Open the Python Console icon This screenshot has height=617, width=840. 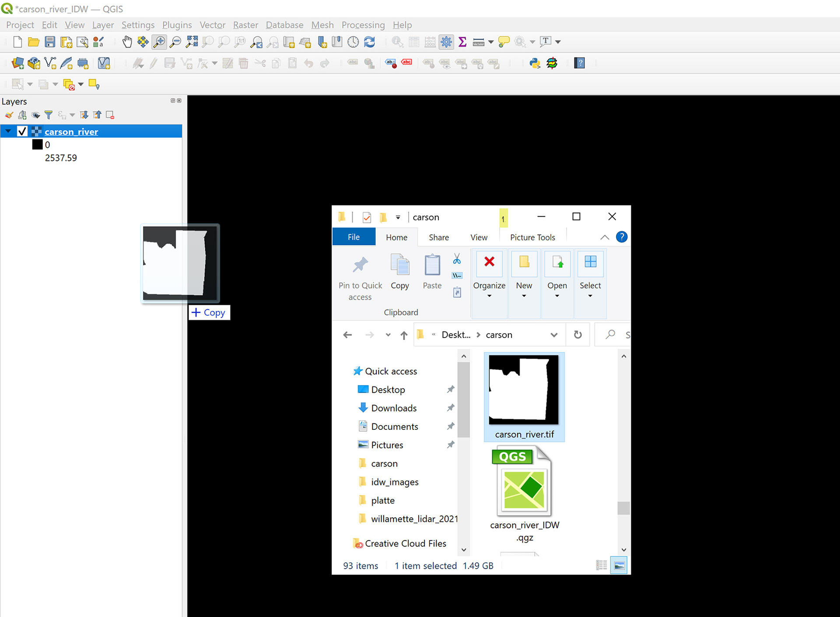[x=535, y=63]
